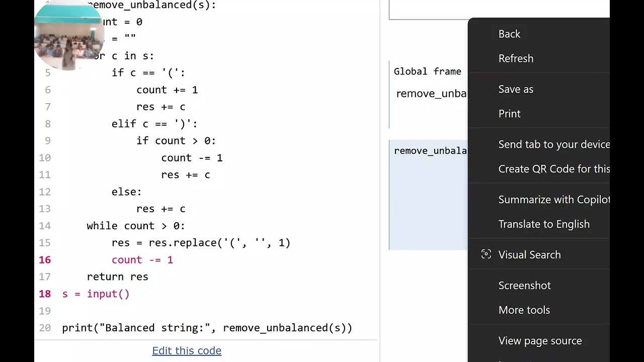This screenshot has width=644, height=362.
Task: Click 'res += c' on line 7
Action: pos(161,107)
